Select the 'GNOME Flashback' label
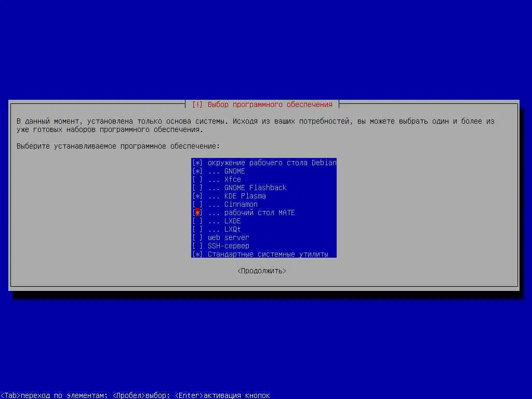532x399 pixels. 255,188
